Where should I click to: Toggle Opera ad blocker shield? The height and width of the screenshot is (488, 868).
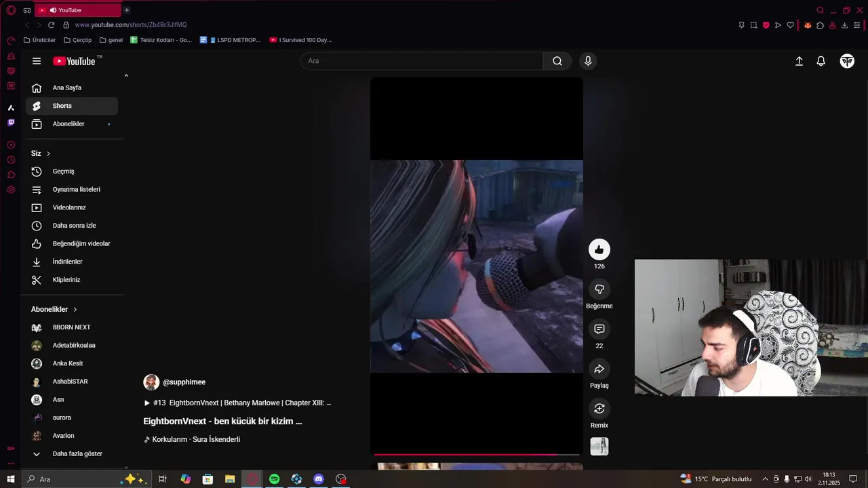(x=766, y=25)
